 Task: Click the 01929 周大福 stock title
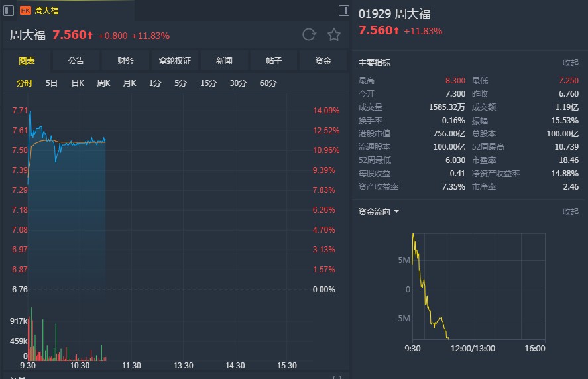(394, 14)
